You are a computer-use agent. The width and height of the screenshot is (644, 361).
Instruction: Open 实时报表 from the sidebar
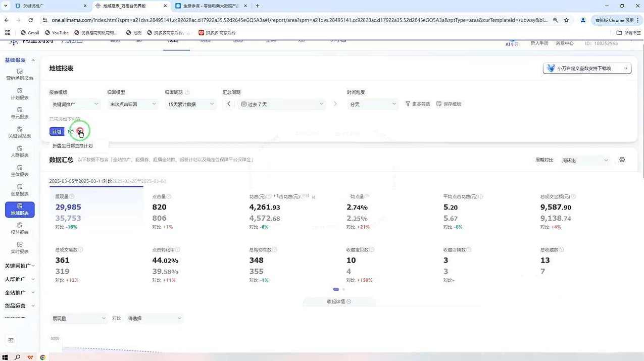[20, 247]
